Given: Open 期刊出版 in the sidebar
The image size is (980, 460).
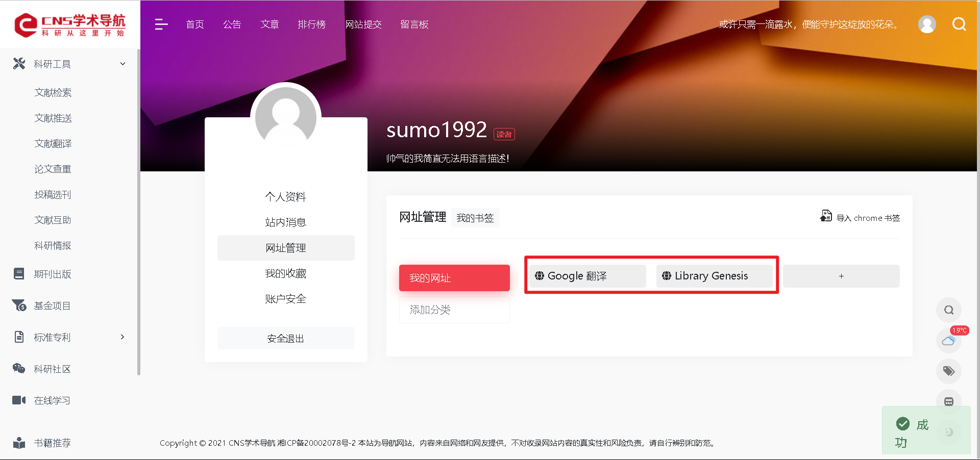Looking at the screenshot, I should coord(52,274).
